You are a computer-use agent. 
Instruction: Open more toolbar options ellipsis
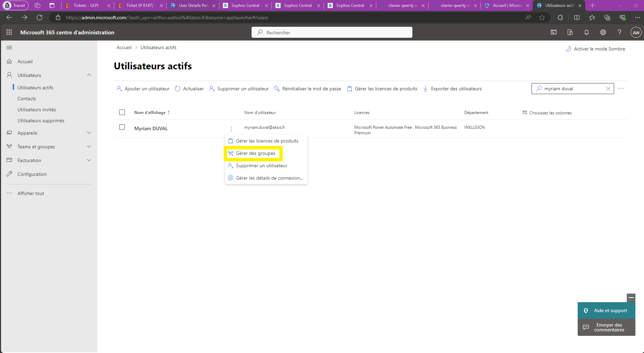(x=621, y=89)
